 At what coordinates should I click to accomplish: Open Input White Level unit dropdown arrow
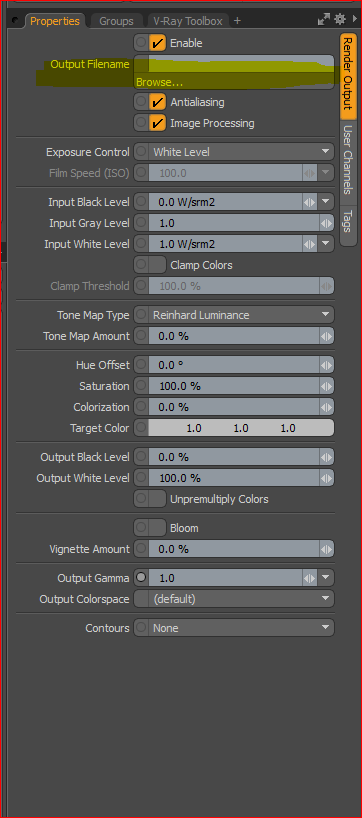click(x=326, y=244)
